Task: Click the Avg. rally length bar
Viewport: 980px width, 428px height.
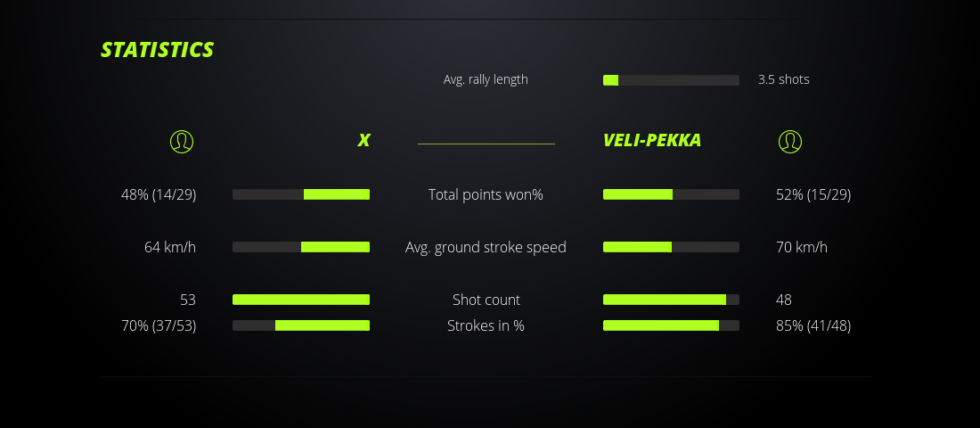Action: pyautogui.click(x=671, y=80)
